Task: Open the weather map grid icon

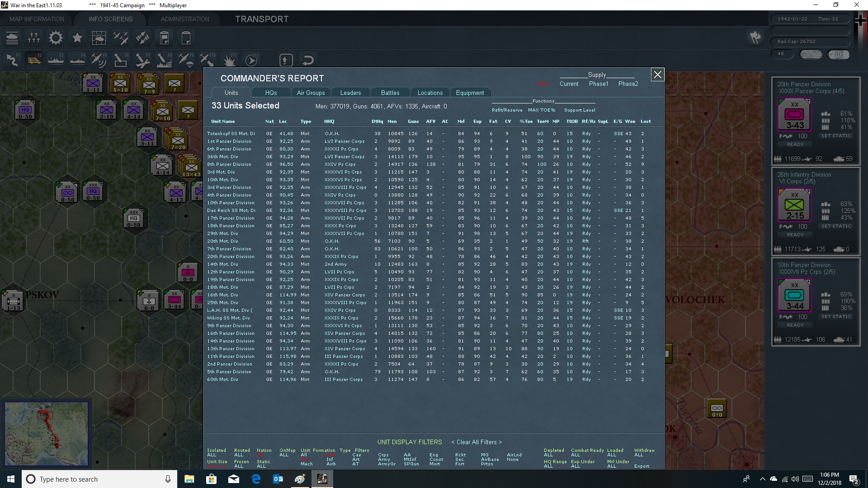Action: 99,38
